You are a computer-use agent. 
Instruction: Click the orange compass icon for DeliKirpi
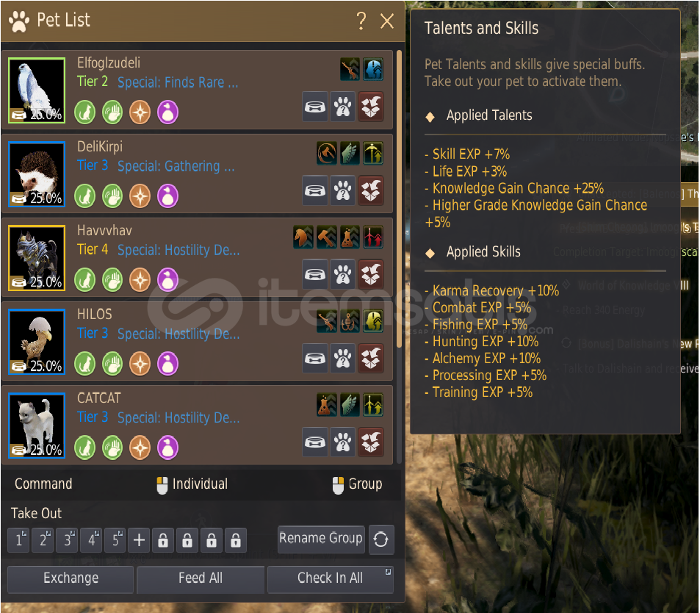pos(140,196)
